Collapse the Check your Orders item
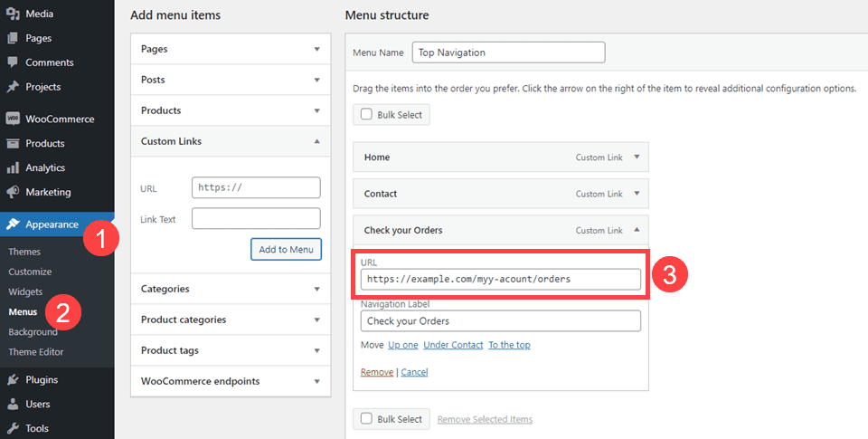Image resolution: width=868 pixels, height=439 pixels. (x=637, y=230)
